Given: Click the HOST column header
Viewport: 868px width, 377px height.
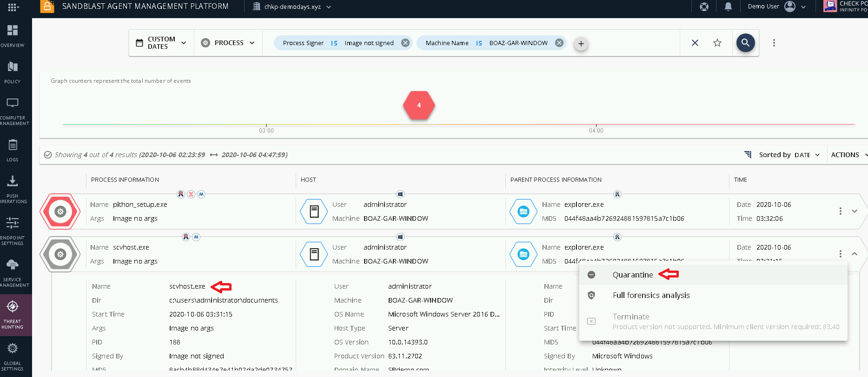Looking at the screenshot, I should 308,180.
